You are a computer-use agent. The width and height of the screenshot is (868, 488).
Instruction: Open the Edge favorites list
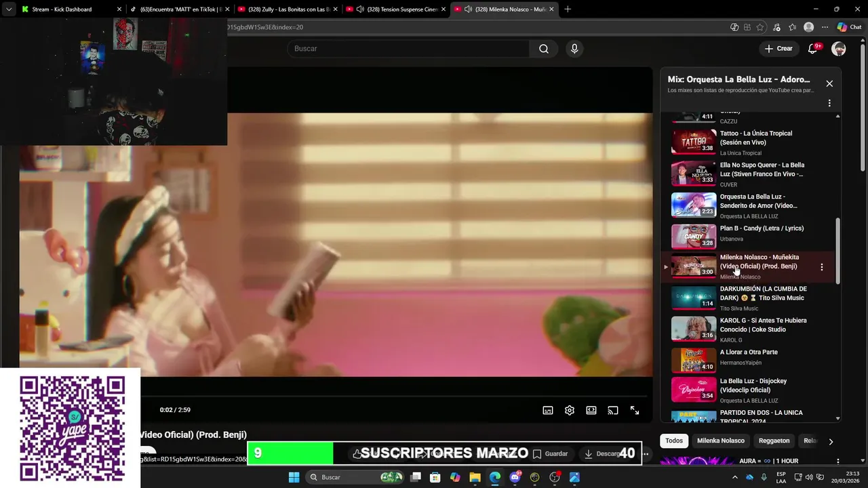point(792,27)
